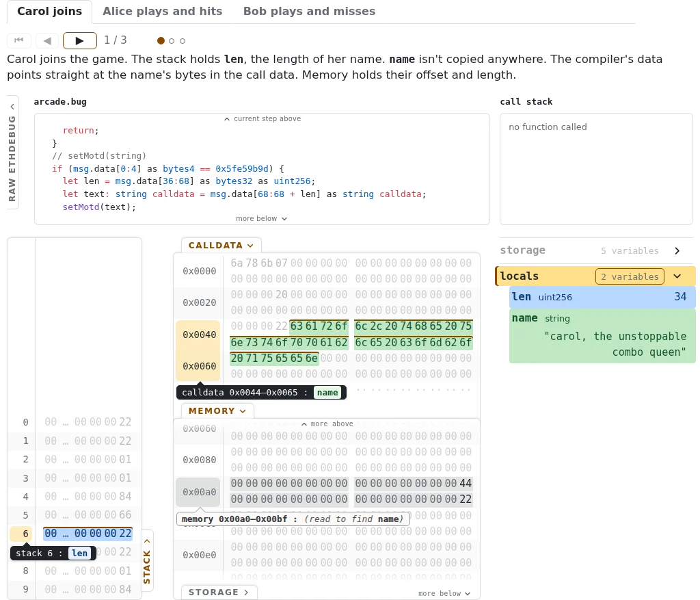Click the '5 variables' storage count

(x=630, y=250)
